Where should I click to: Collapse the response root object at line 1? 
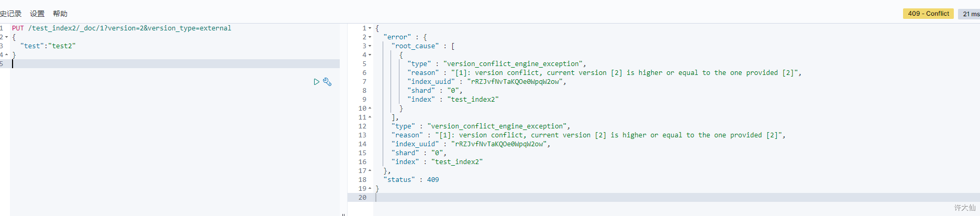pyautogui.click(x=370, y=28)
